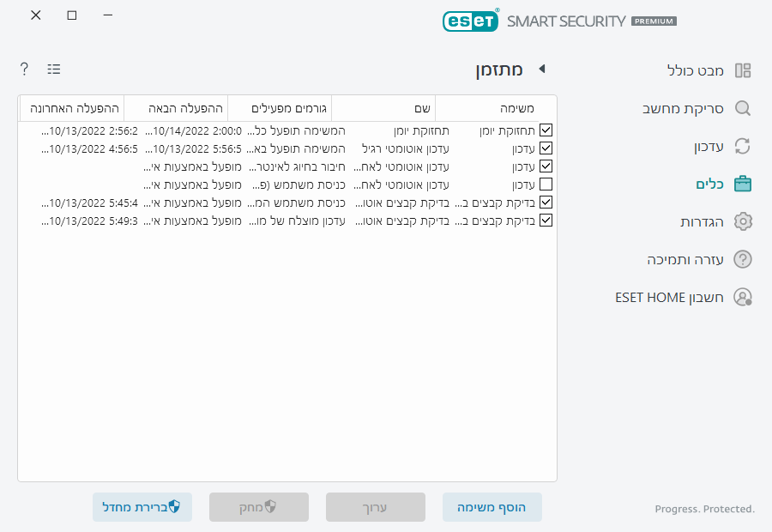Click the ברירת מחדל button
772x532 pixels.
[x=142, y=507]
